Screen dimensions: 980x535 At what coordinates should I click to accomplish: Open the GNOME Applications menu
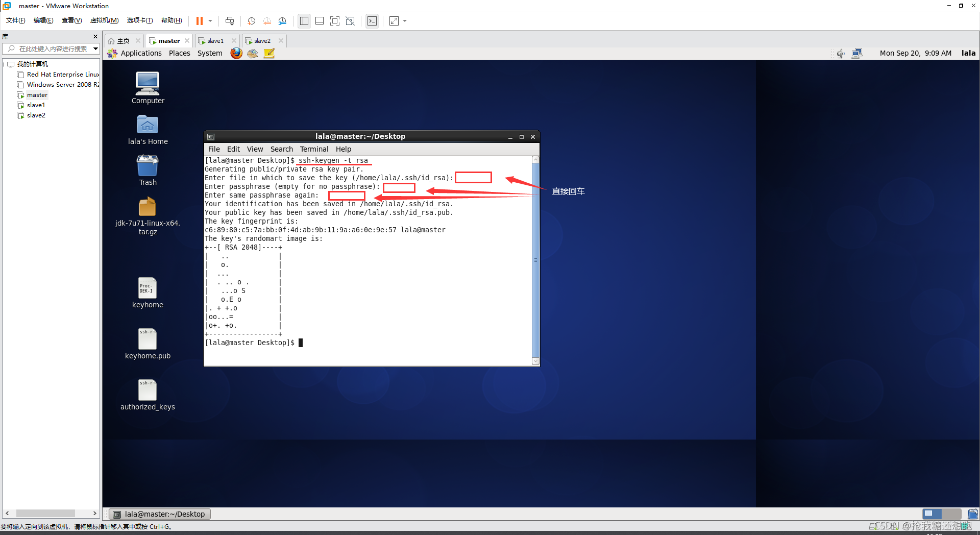click(135, 53)
